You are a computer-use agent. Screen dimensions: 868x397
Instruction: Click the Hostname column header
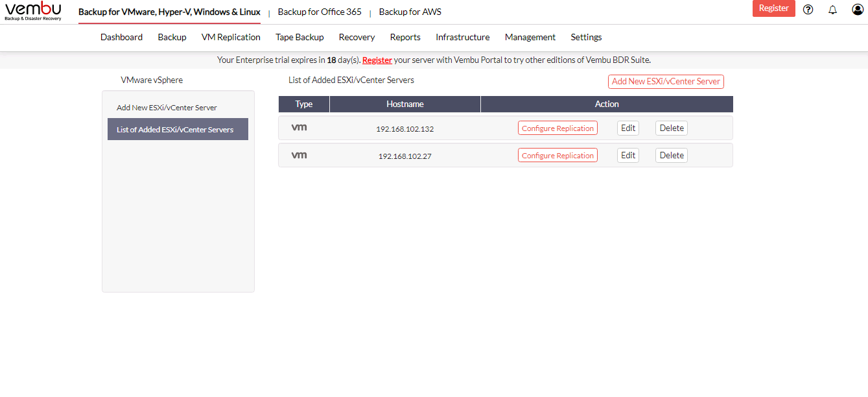click(x=405, y=104)
